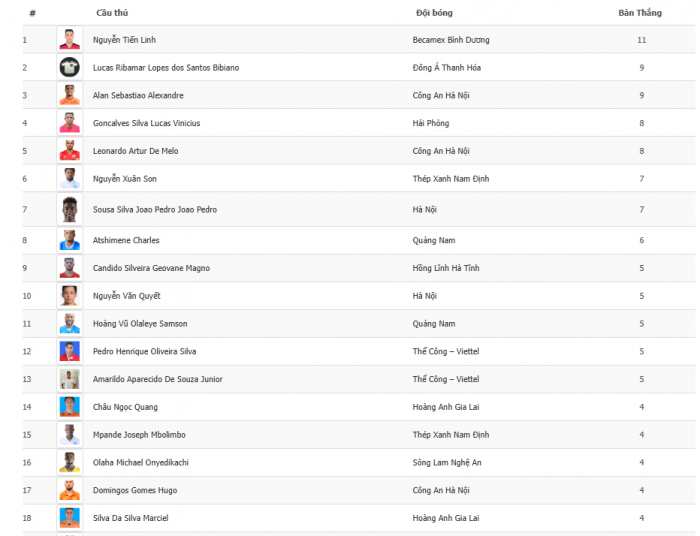Select Nguyễn Văn Quyết's photo

[x=70, y=295]
